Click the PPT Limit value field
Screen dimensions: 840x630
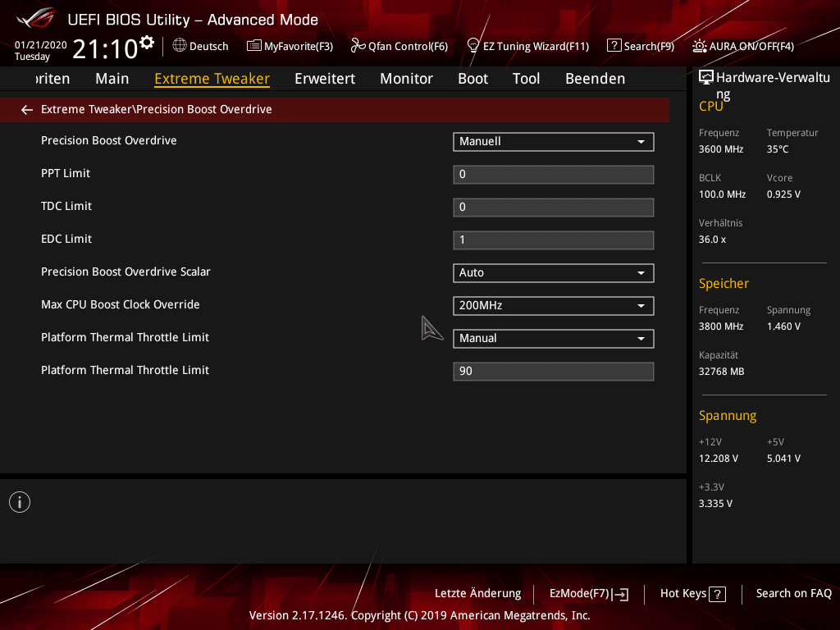pyautogui.click(x=554, y=174)
